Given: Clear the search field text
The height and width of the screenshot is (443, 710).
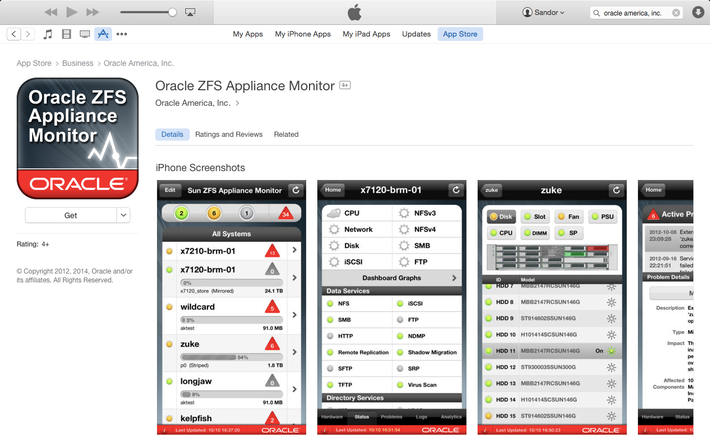Looking at the screenshot, I should pos(676,13).
